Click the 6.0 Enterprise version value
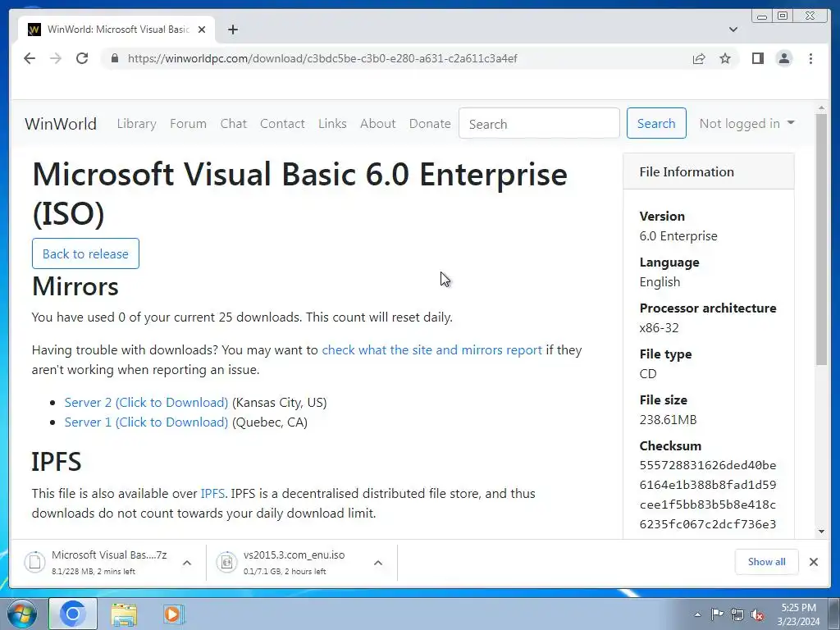This screenshot has width=840, height=630. click(x=678, y=236)
